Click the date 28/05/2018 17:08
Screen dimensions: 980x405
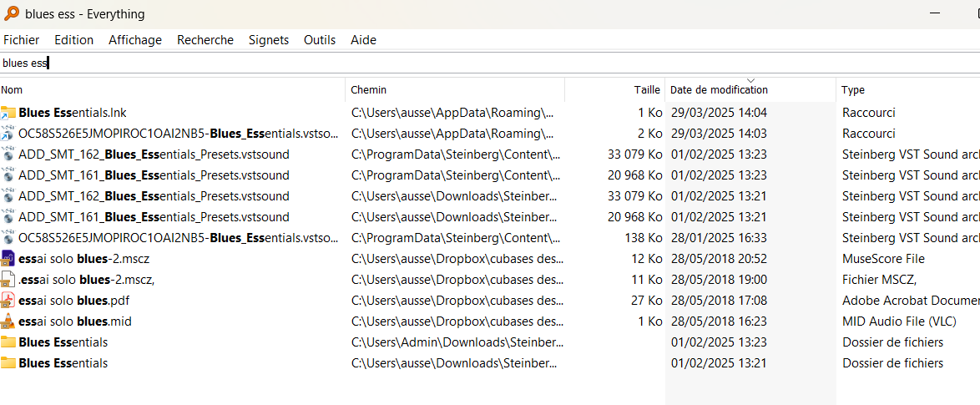[x=719, y=301]
